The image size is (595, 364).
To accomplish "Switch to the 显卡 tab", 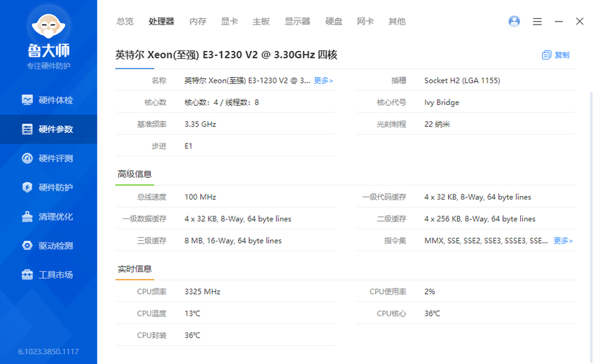I will (229, 21).
